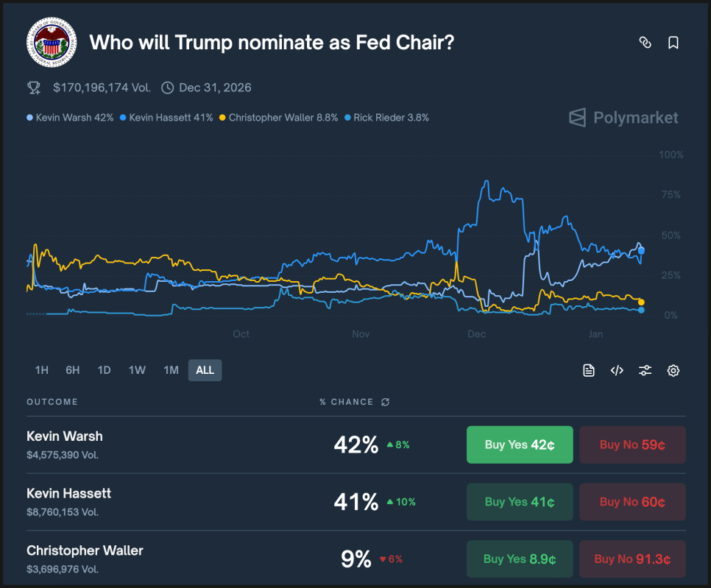Refresh the % chance column
The height and width of the screenshot is (588, 711).
pos(385,402)
